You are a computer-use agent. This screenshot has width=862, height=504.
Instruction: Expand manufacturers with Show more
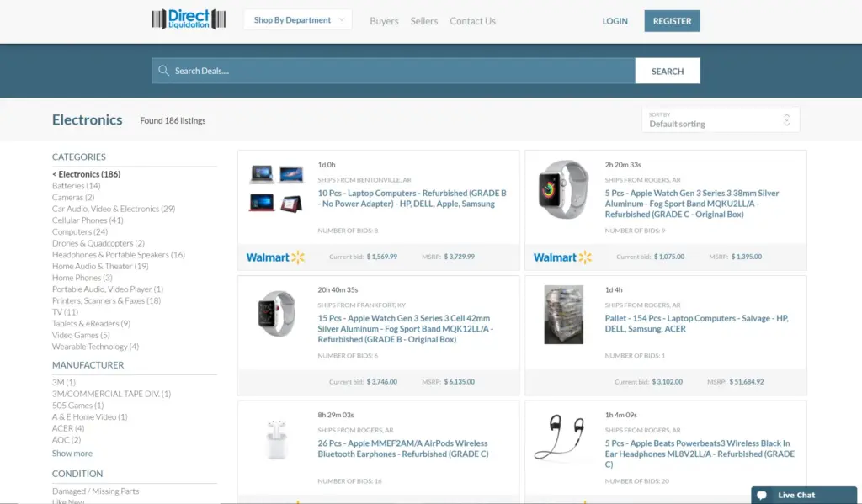[x=72, y=454]
